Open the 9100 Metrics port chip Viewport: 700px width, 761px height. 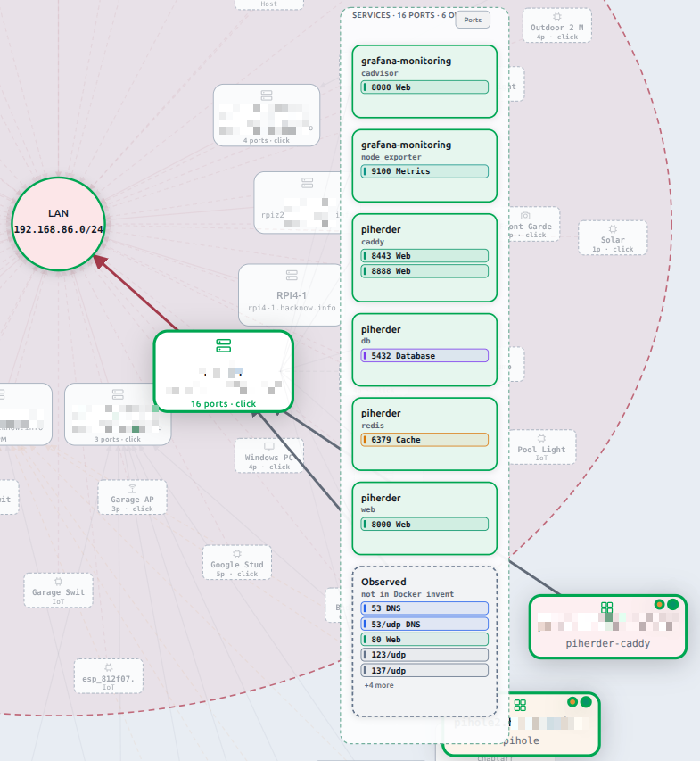[x=424, y=171]
